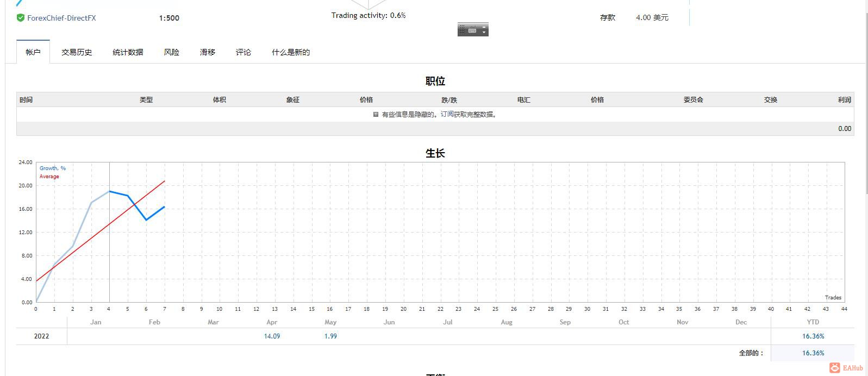Grab the dotted grip of the floating toolbar

(x=462, y=29)
